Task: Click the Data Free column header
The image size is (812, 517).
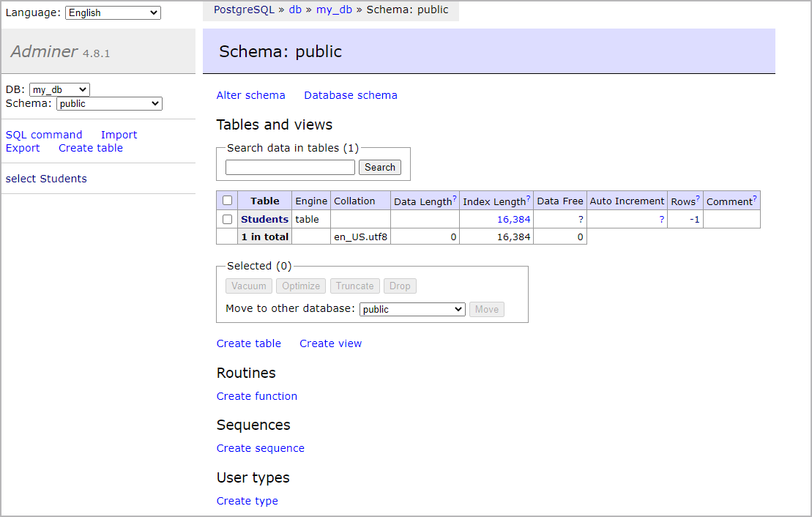Action: pos(560,201)
